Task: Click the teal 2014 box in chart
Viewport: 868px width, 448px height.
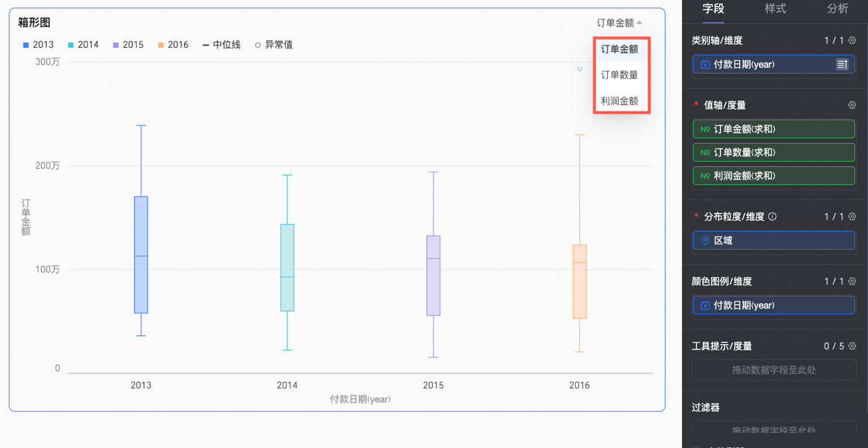Action: 287,267
